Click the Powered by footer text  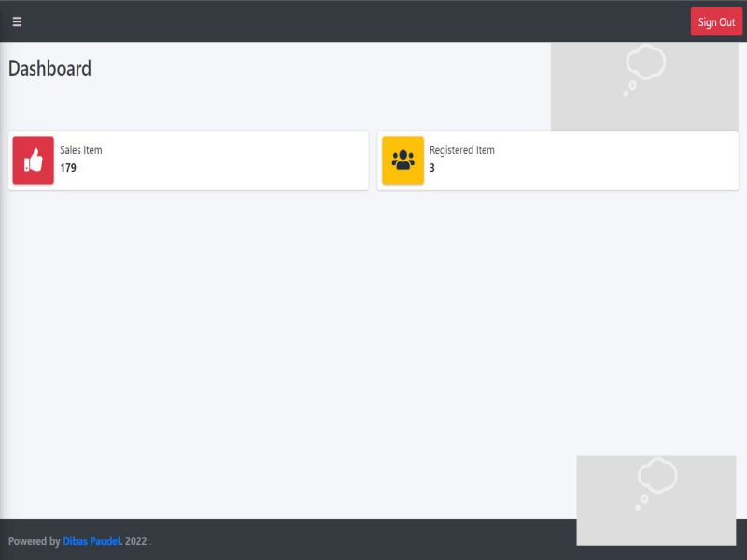[x=34, y=541]
